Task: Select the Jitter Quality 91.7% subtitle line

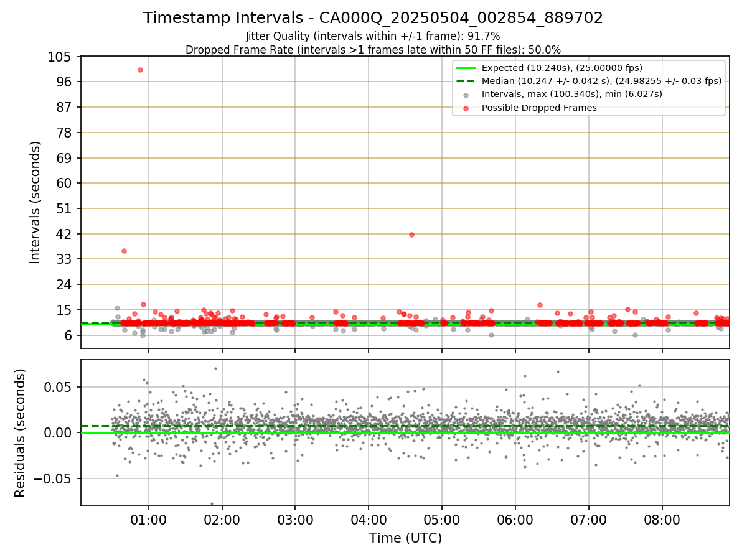Action: [373, 37]
